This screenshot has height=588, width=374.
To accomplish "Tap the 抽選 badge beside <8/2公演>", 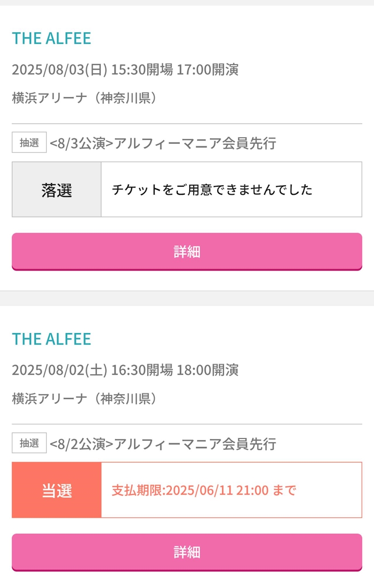I will click(29, 443).
